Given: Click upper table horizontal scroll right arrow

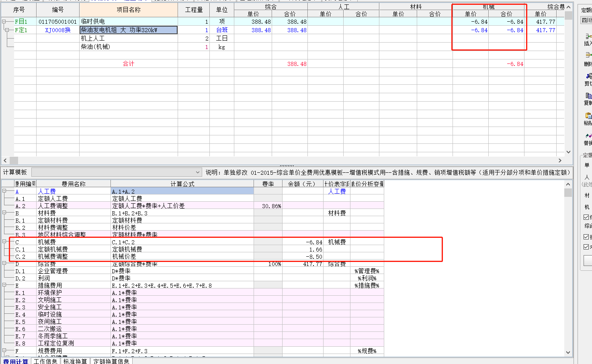Looking at the screenshot, I should coord(560,160).
